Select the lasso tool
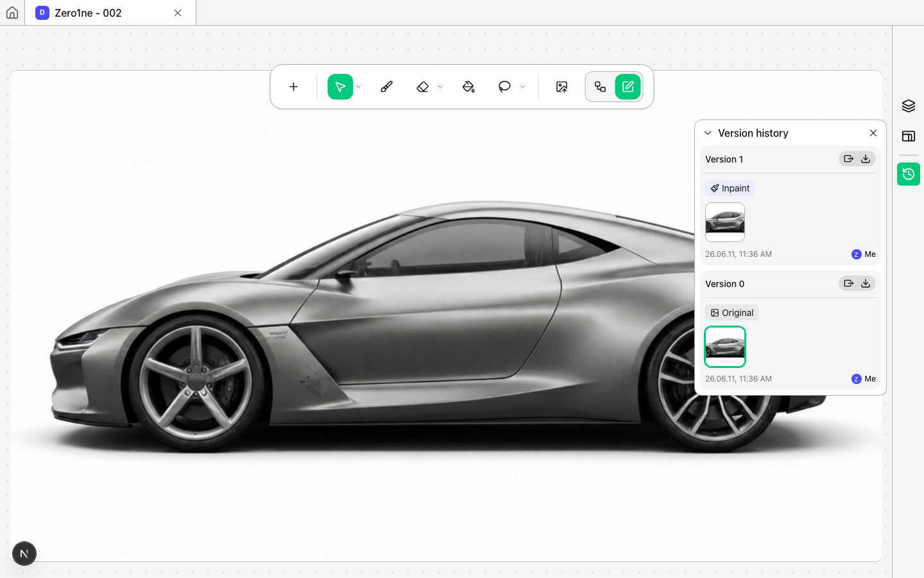Viewport: 924px width, 578px height. point(504,87)
